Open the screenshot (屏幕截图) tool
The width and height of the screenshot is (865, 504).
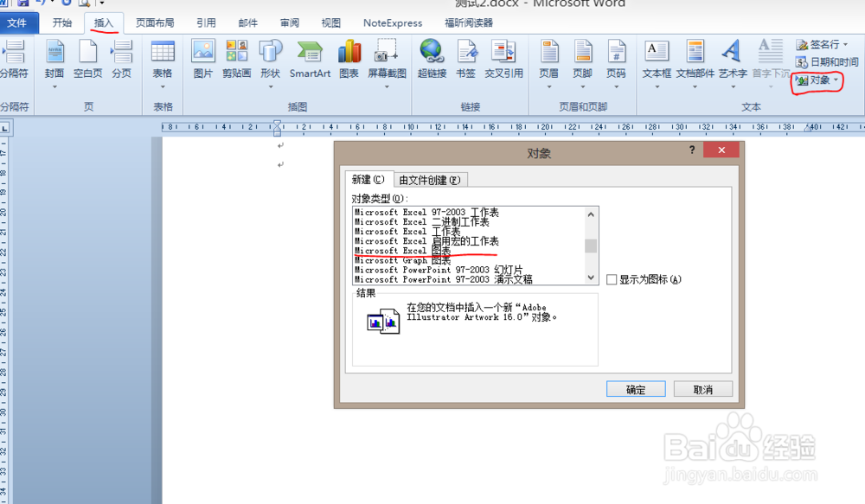[x=387, y=60]
